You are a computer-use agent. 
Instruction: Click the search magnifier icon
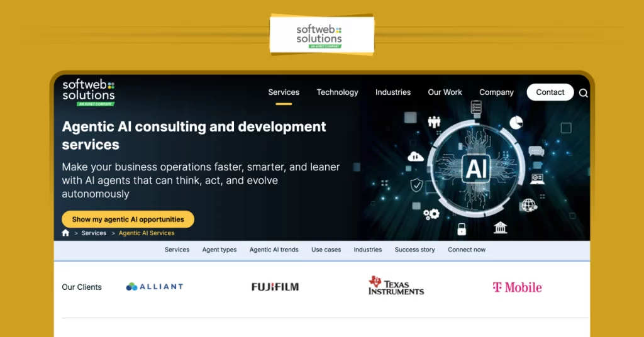[x=583, y=93]
